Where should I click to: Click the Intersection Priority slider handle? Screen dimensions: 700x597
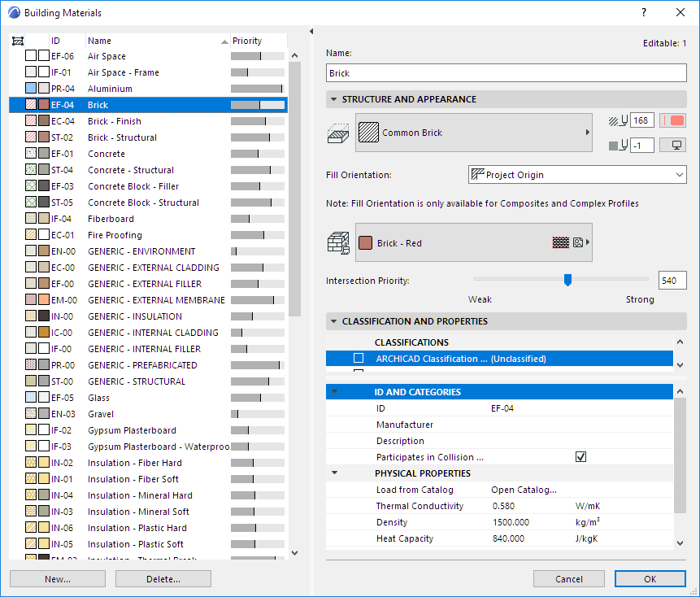(567, 280)
